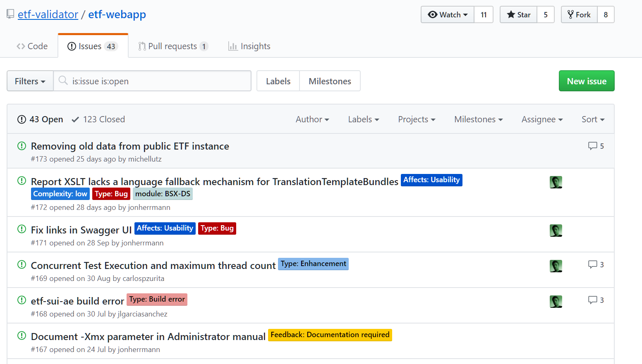Open the Sort dropdown
Screen dimensions: 642x364
[x=593, y=119]
